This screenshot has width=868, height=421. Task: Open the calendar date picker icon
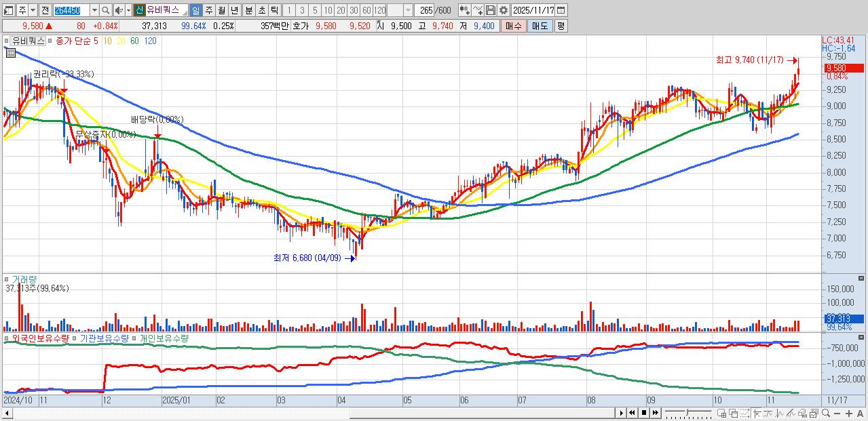(x=561, y=10)
